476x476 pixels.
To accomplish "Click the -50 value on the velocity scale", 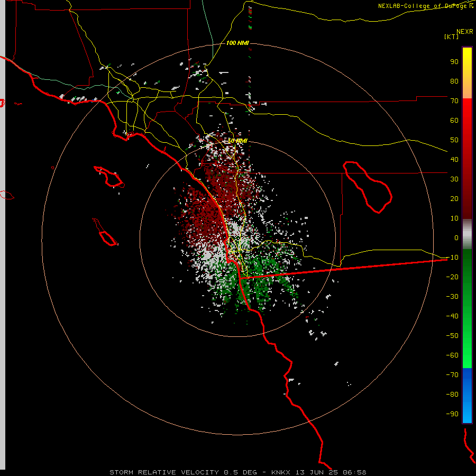I will click(452, 336).
